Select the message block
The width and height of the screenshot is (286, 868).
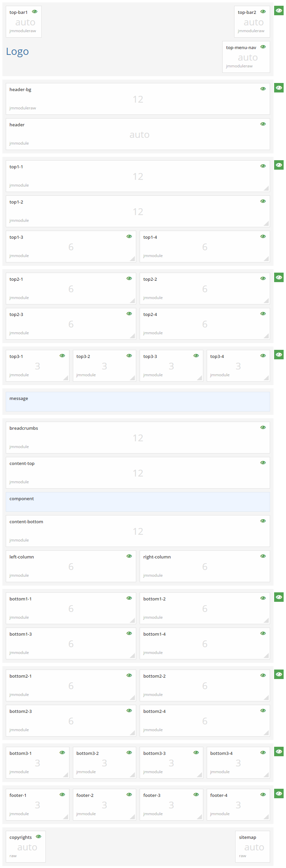[x=138, y=401]
